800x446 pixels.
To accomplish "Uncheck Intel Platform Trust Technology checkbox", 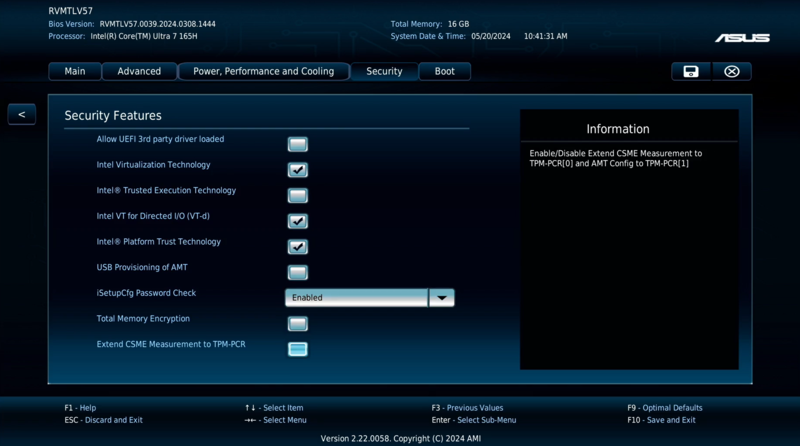I will [x=297, y=247].
